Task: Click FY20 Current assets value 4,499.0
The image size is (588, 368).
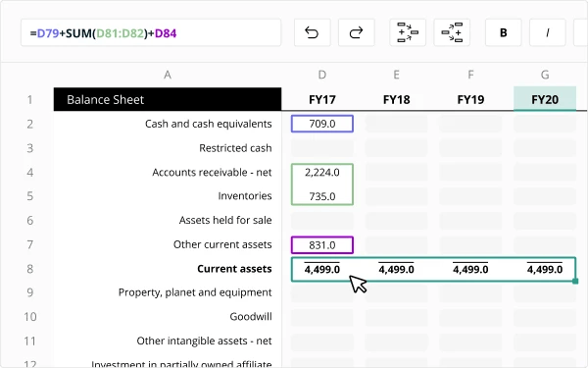Action: click(545, 269)
